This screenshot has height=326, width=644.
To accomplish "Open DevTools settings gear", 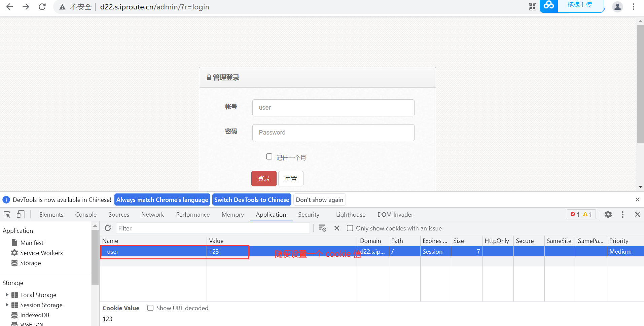I will pos(608,214).
